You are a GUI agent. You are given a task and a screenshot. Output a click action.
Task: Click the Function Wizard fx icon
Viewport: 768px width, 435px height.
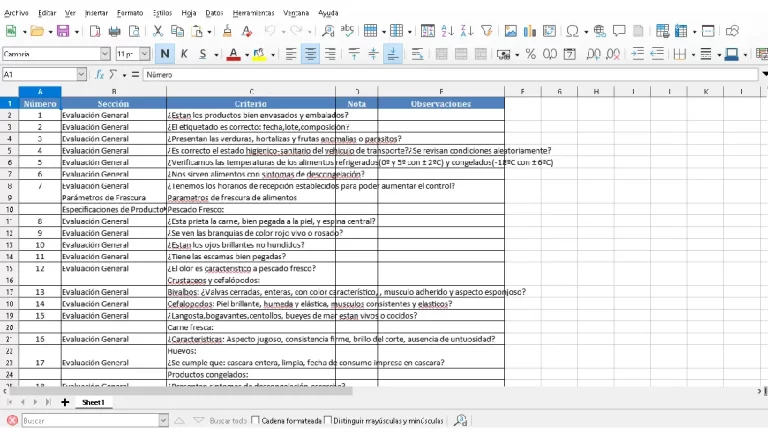99,74
